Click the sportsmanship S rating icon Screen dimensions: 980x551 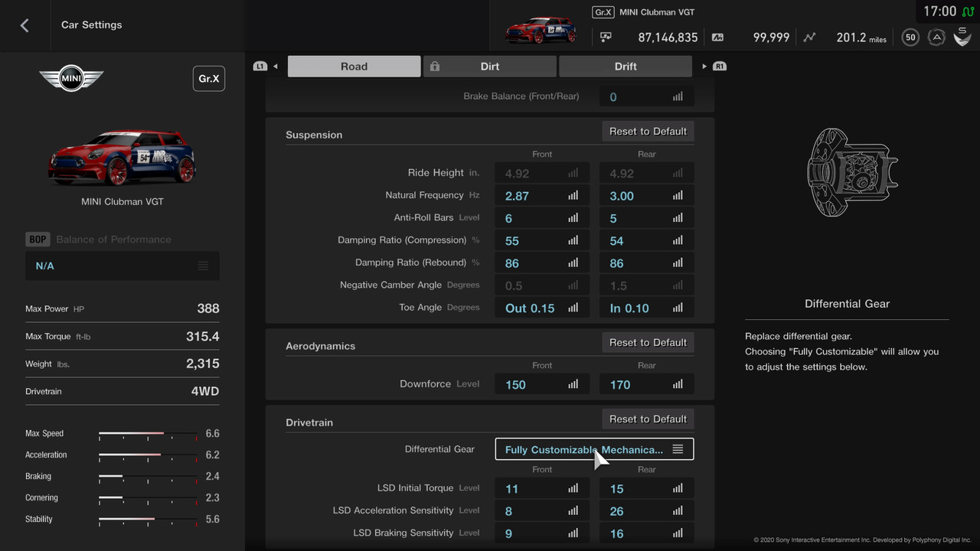point(962,36)
